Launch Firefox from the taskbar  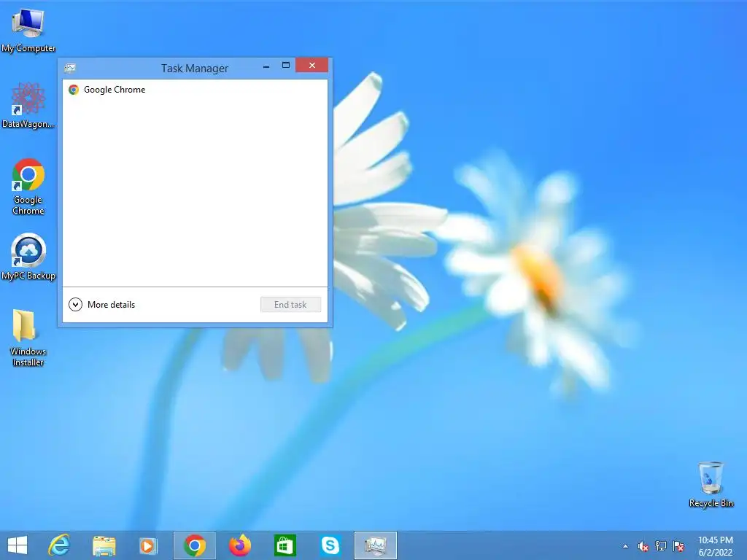click(x=239, y=545)
